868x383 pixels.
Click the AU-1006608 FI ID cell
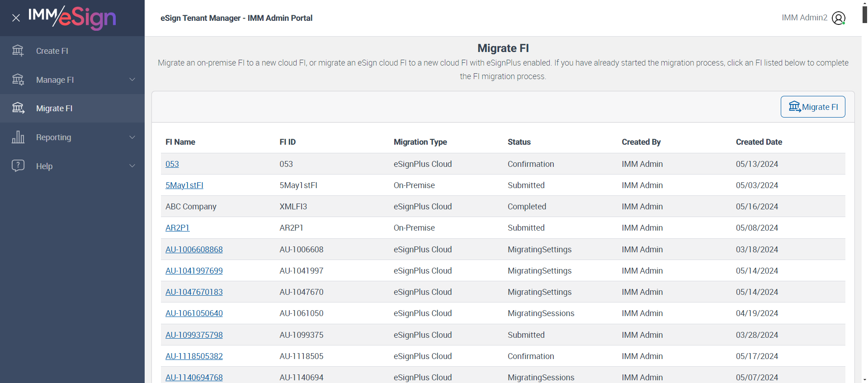302,250
